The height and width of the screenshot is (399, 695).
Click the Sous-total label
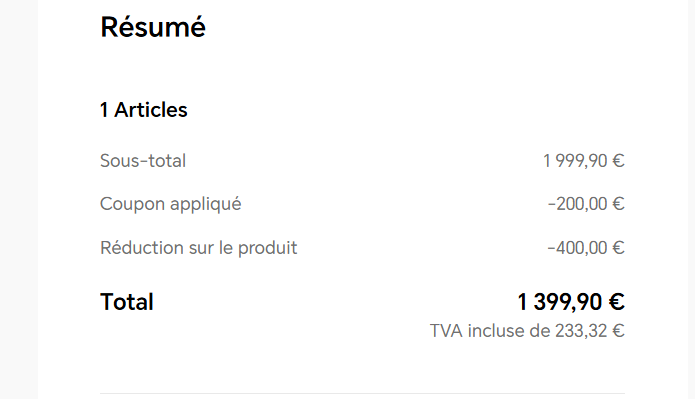(143, 160)
